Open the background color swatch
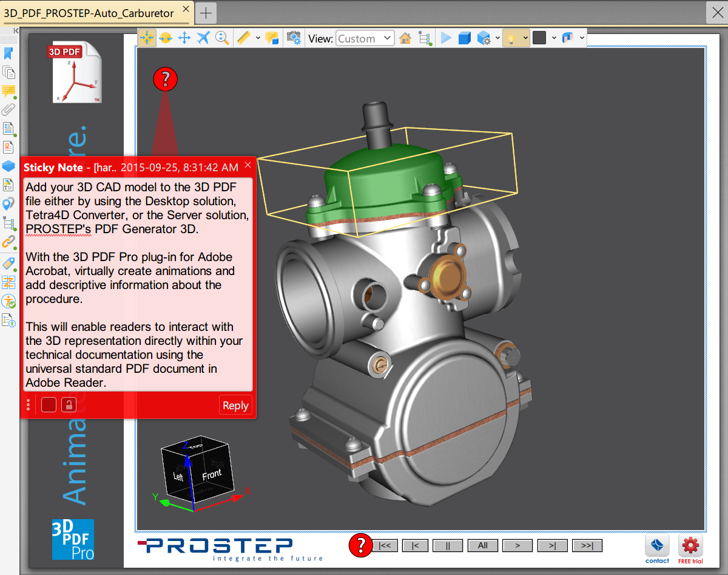The width and height of the screenshot is (728, 575). (x=539, y=38)
